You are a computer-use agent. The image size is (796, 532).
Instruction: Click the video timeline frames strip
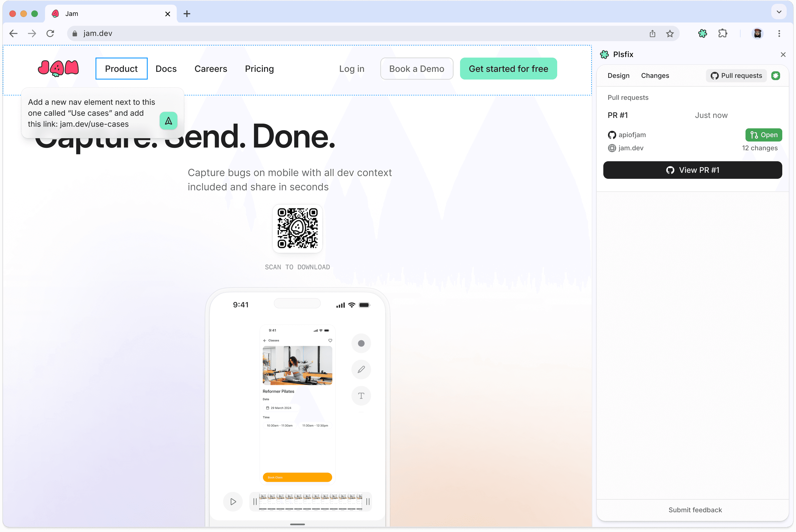(x=311, y=502)
